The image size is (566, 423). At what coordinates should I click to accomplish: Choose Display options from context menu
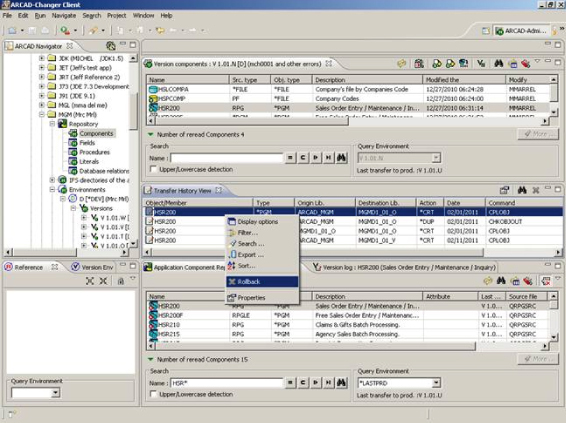[262, 222]
